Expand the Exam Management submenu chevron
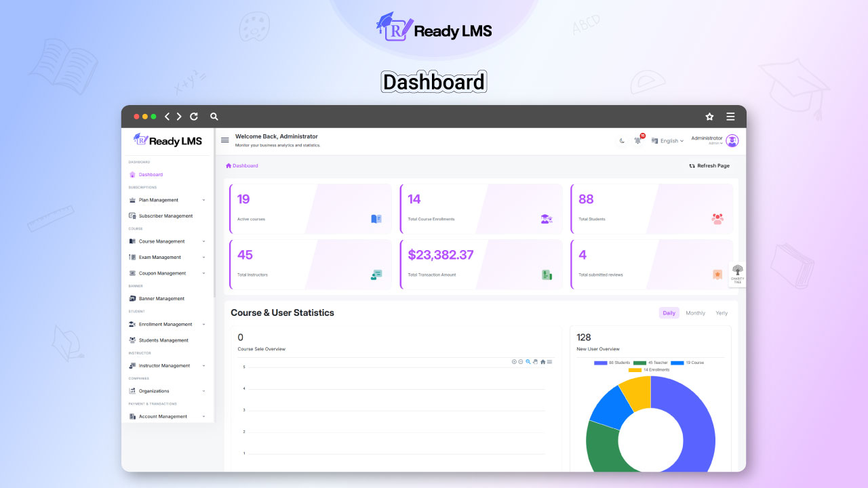 [x=203, y=258]
